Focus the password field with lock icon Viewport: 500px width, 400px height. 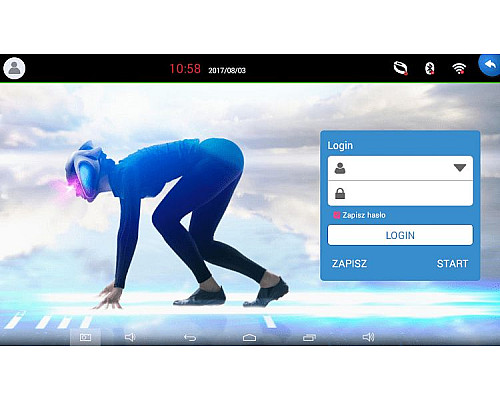[400, 194]
